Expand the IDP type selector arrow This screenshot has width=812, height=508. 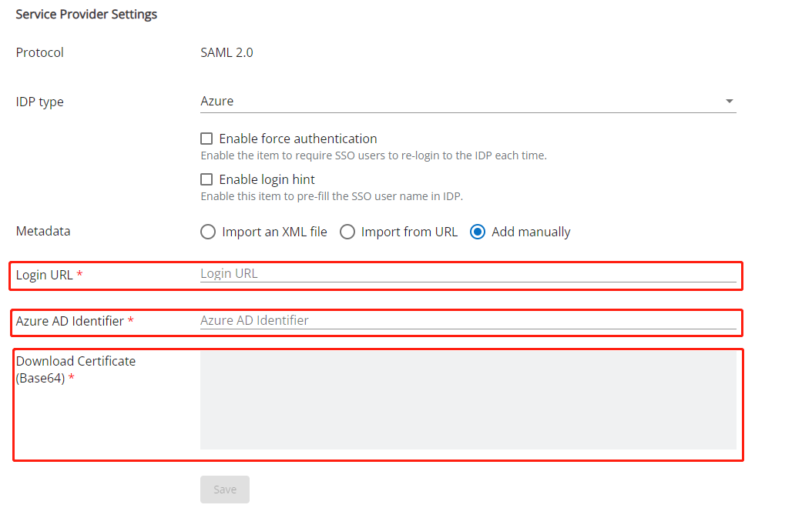[x=729, y=101]
